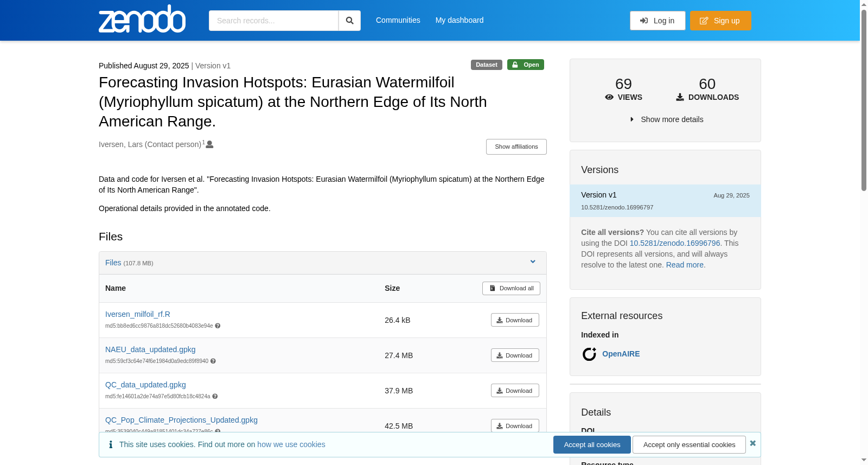Image resolution: width=868 pixels, height=465 pixels.
Task: Open the how we use cookies link
Action: (x=291, y=444)
